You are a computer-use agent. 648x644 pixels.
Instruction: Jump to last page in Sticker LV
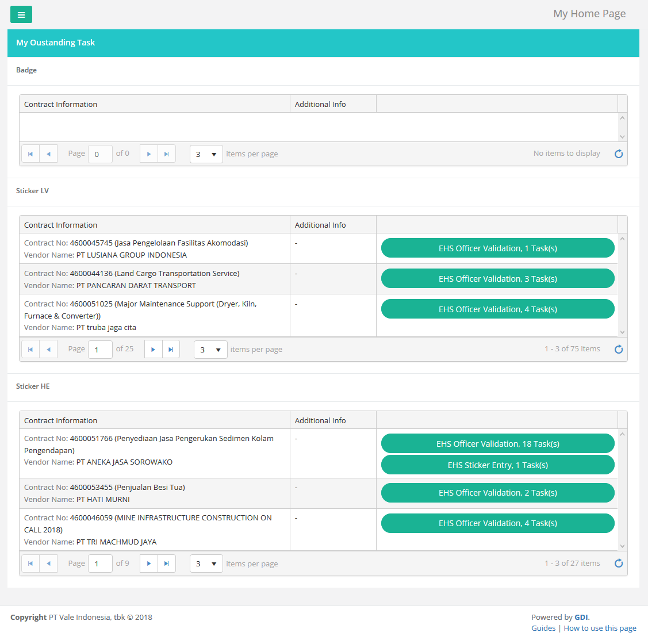coord(171,349)
